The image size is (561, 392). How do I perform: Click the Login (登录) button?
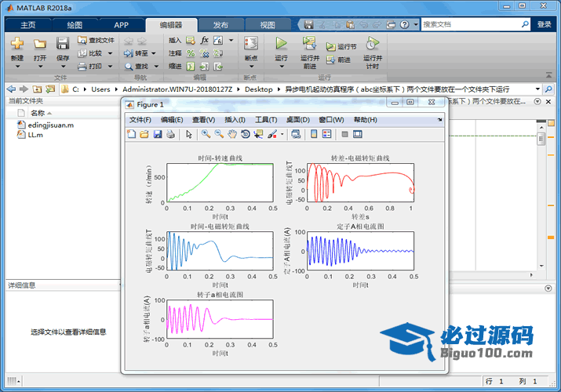(x=545, y=24)
